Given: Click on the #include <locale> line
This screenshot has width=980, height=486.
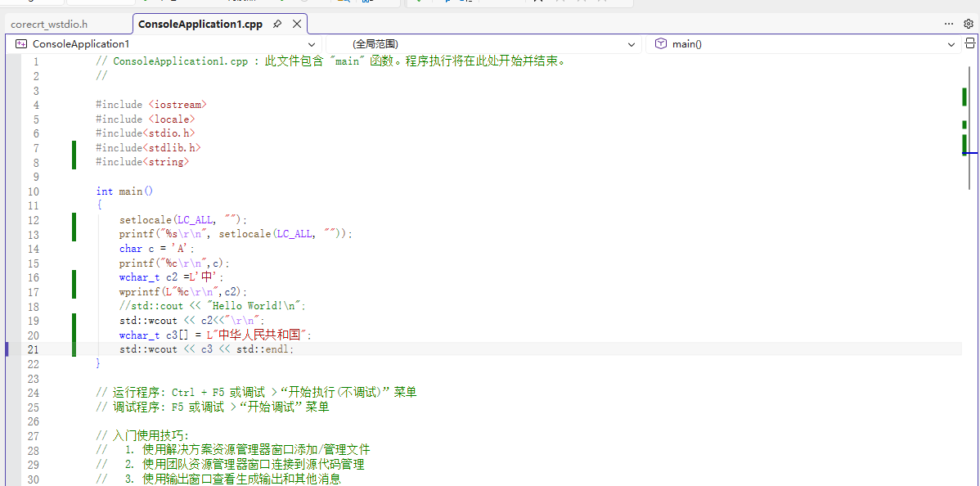Looking at the screenshot, I should coord(146,119).
